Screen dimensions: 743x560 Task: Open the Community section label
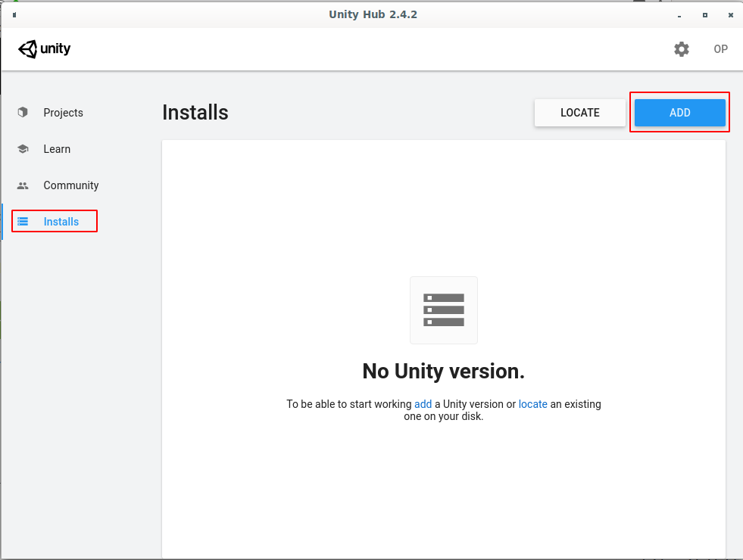(71, 185)
